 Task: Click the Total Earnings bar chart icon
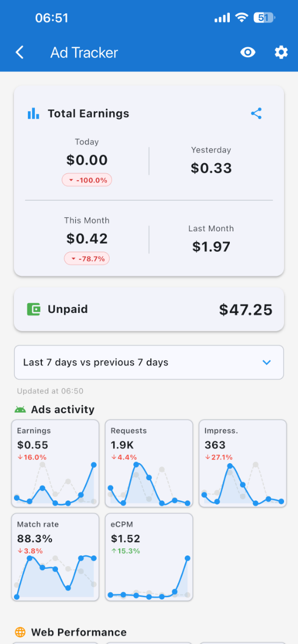(33, 113)
